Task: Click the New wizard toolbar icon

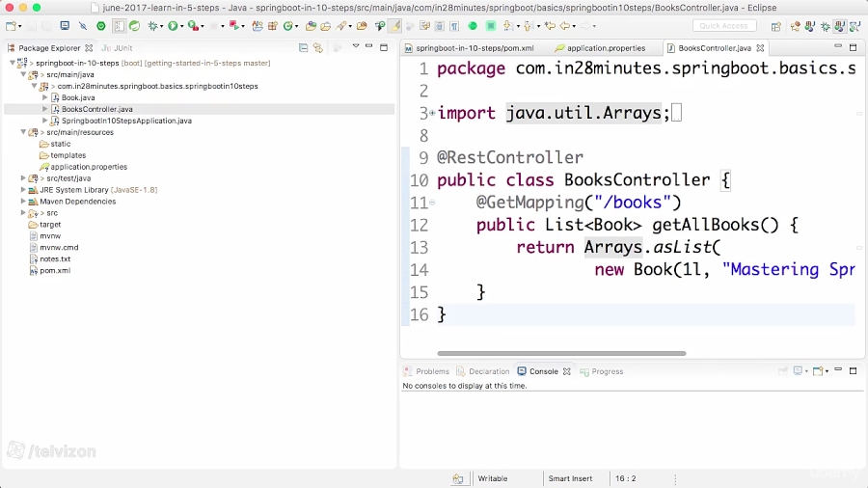Action: 11,26
